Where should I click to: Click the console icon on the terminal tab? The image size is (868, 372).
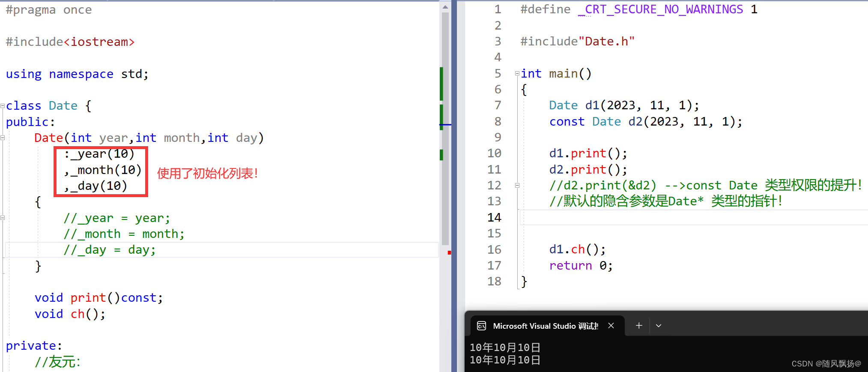(x=482, y=326)
